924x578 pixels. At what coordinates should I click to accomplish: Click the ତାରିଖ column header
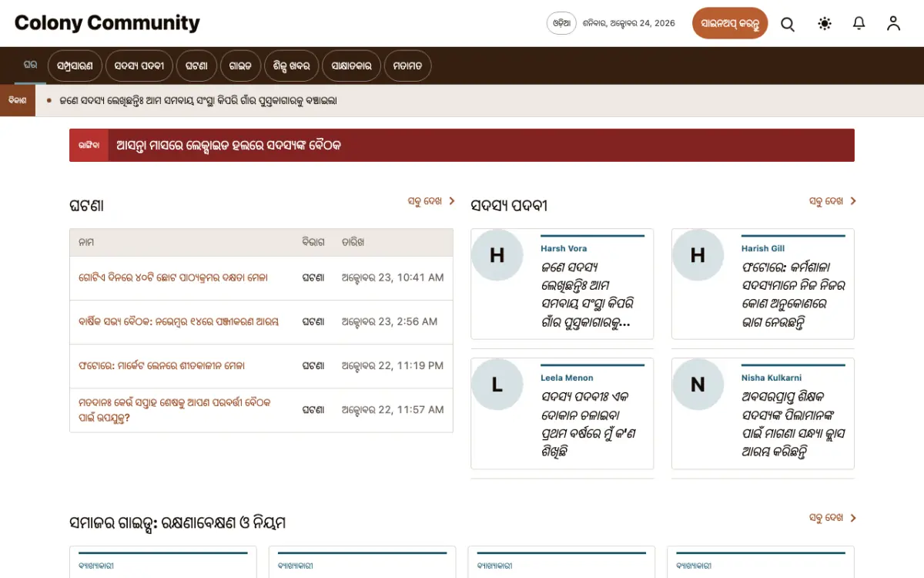coord(353,242)
